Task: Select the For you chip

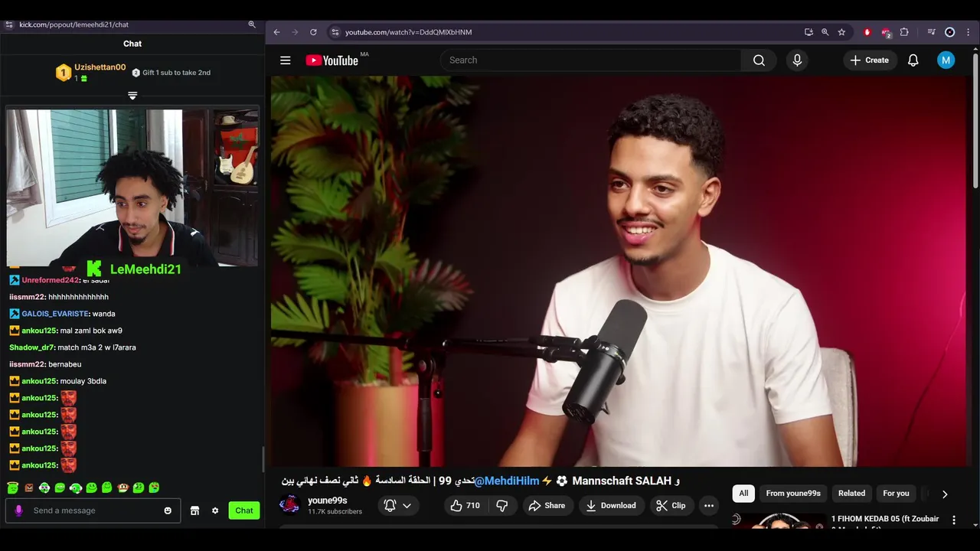Action: click(896, 494)
